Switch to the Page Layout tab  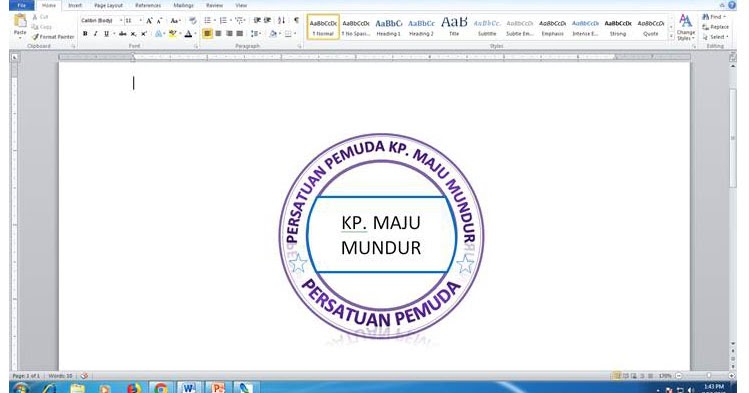click(x=108, y=5)
